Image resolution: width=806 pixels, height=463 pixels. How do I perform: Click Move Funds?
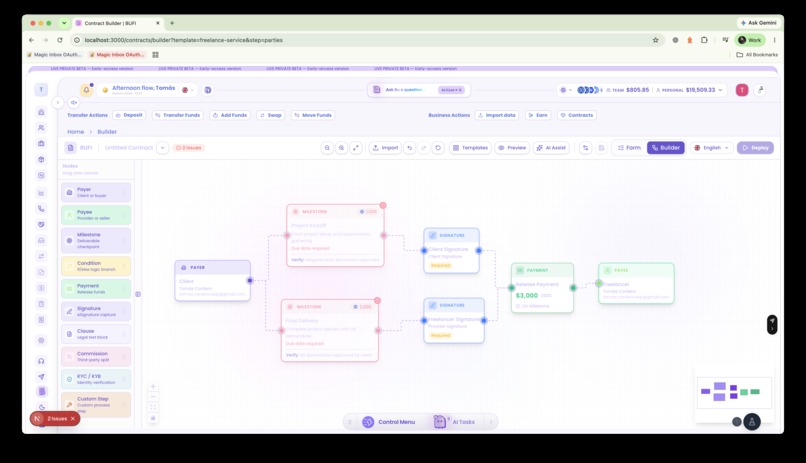[313, 115]
